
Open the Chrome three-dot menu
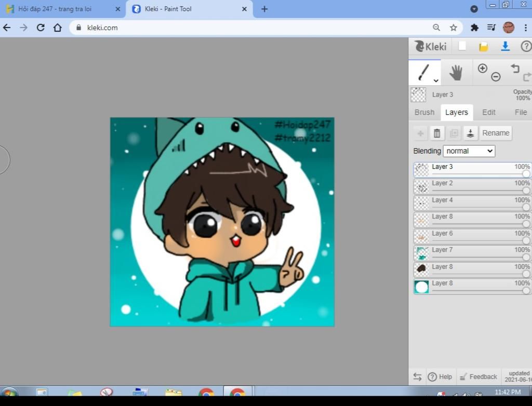coord(526,28)
